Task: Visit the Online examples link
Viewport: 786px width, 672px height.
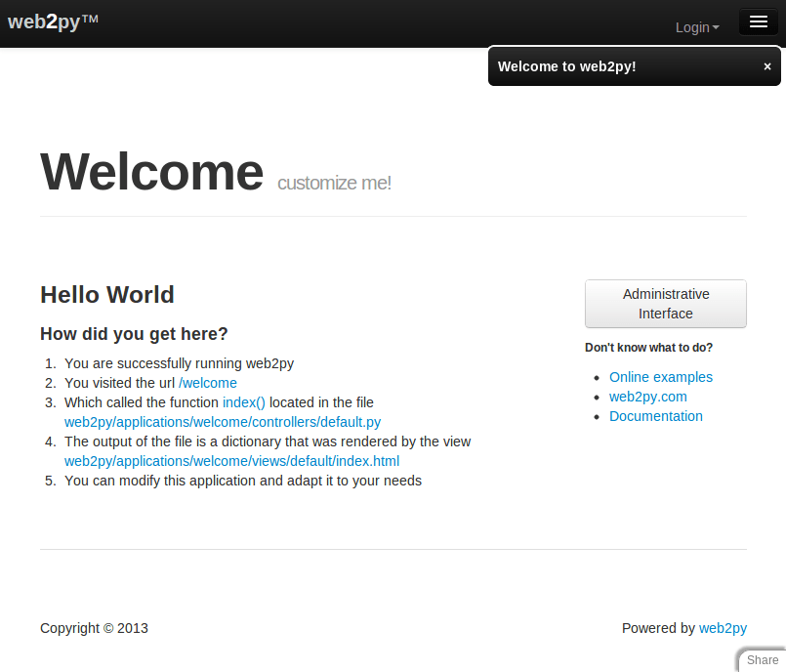Action: 661,377
